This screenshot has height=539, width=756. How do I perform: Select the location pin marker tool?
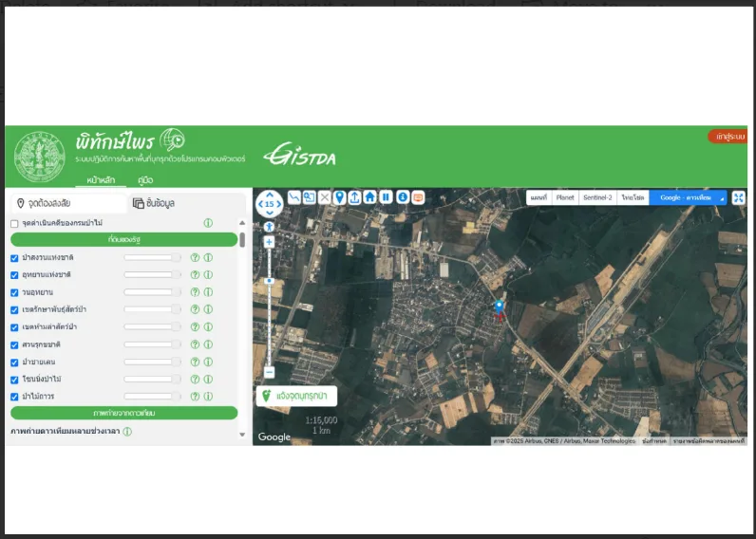(x=339, y=197)
